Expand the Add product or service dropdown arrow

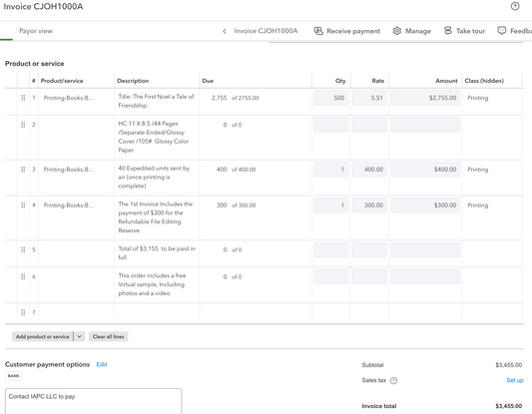click(x=80, y=336)
